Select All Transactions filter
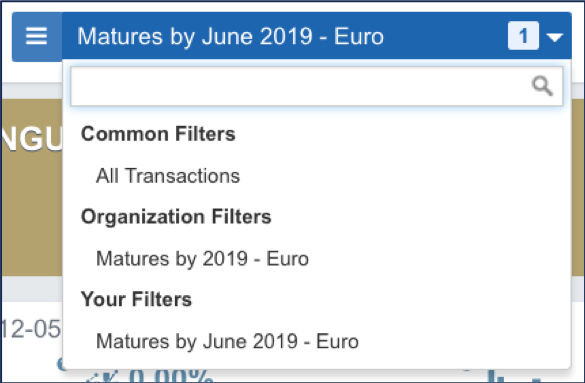Viewport: 585px width, 383px height. tap(168, 176)
